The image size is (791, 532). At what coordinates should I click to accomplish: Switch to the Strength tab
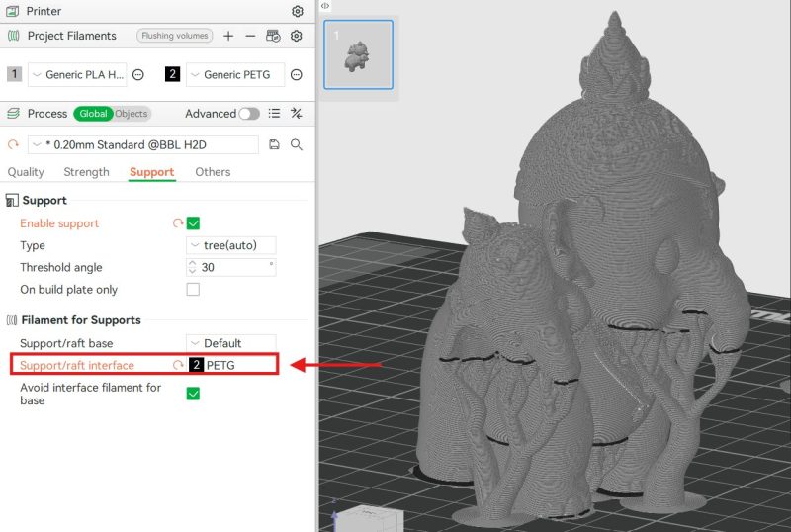(x=86, y=172)
